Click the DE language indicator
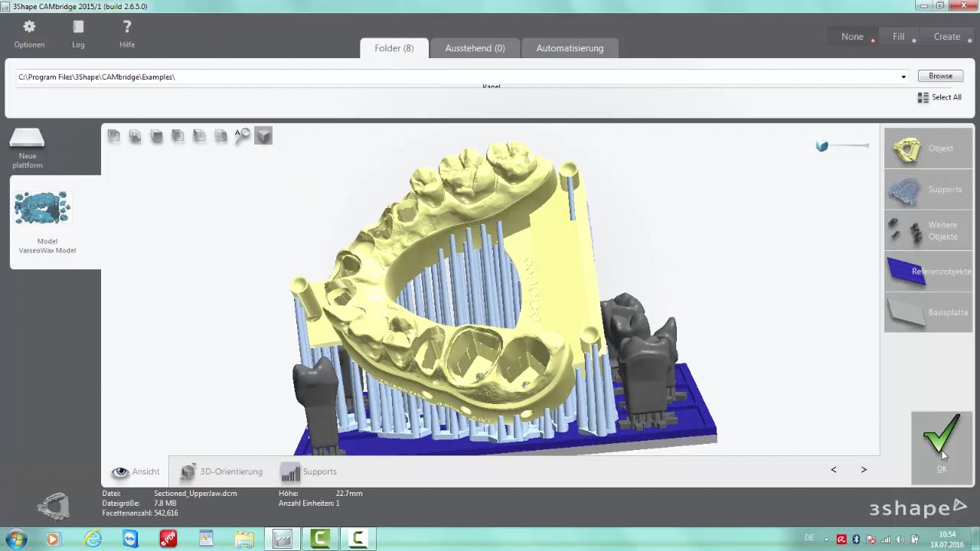The width and height of the screenshot is (980, 551). pos(809,539)
